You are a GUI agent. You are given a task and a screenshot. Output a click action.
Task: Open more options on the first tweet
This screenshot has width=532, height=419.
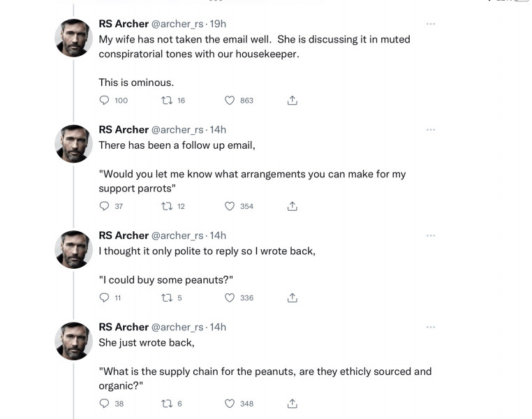click(431, 24)
